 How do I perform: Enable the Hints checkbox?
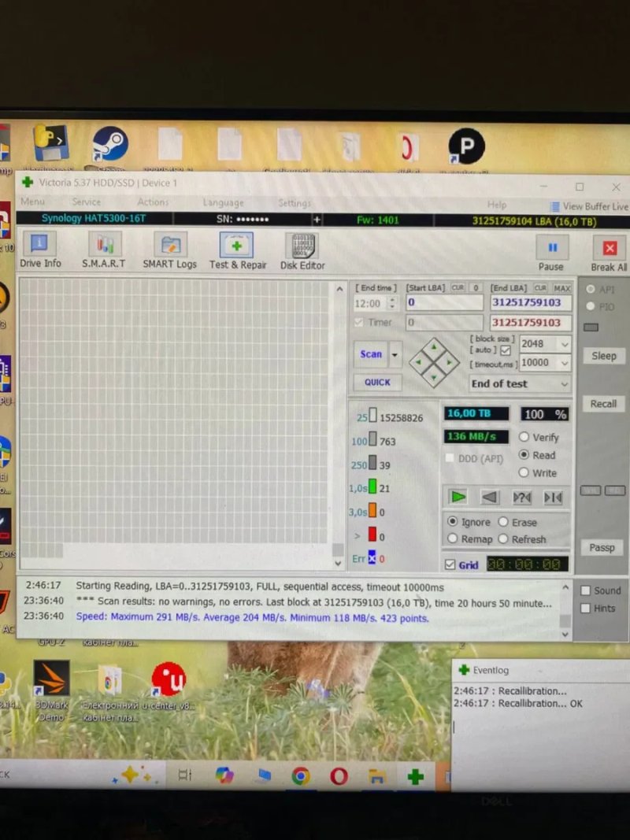click(x=586, y=608)
